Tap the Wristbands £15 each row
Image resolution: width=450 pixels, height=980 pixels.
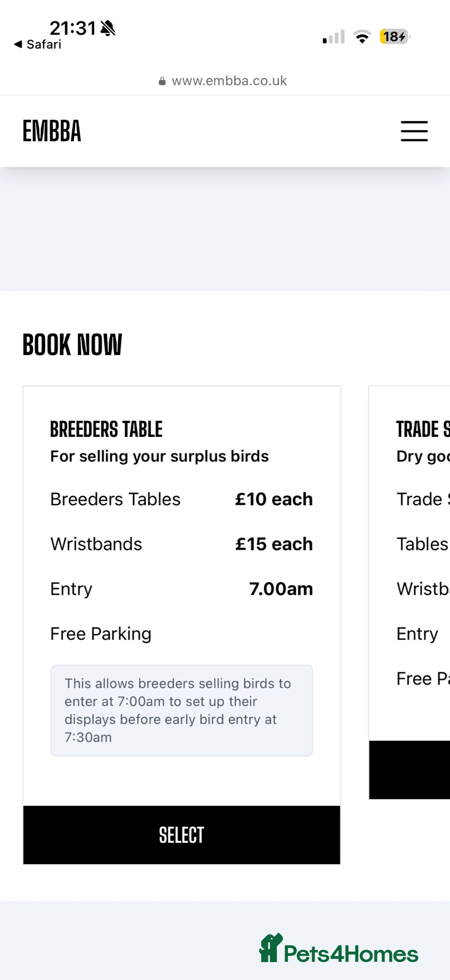click(x=182, y=544)
